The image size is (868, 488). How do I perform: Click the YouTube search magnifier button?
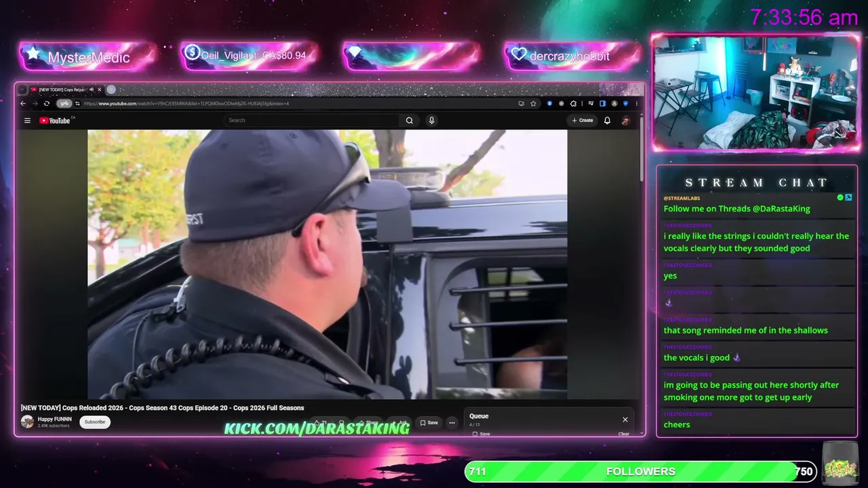click(410, 121)
